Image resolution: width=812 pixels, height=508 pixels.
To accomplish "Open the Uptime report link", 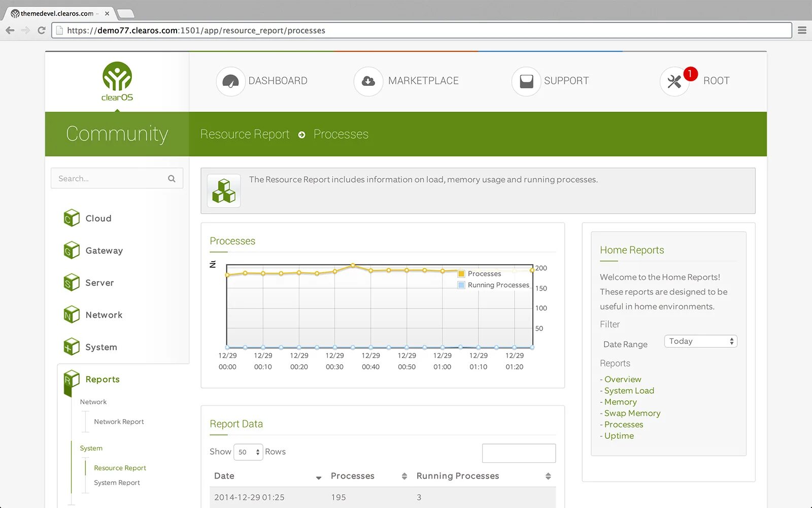I will (619, 436).
